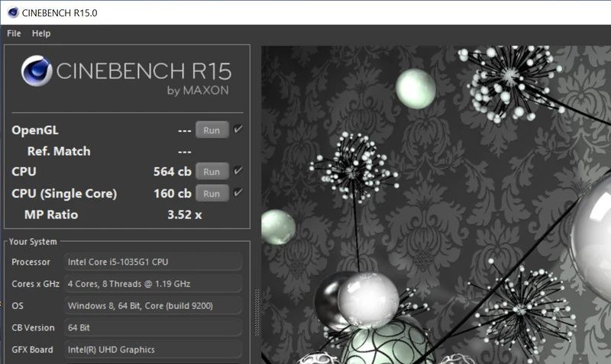
Task: Toggle the OpenGL test checkbox
Action: (x=238, y=129)
